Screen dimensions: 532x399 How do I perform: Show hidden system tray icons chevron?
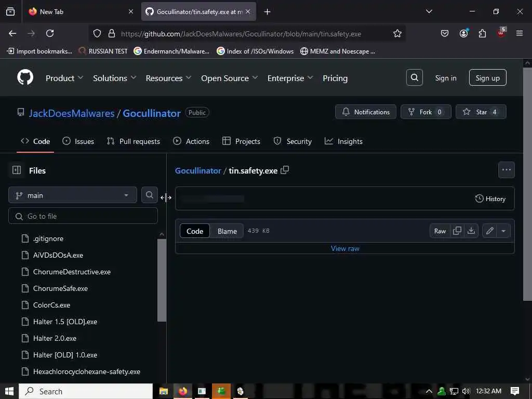[x=429, y=391]
